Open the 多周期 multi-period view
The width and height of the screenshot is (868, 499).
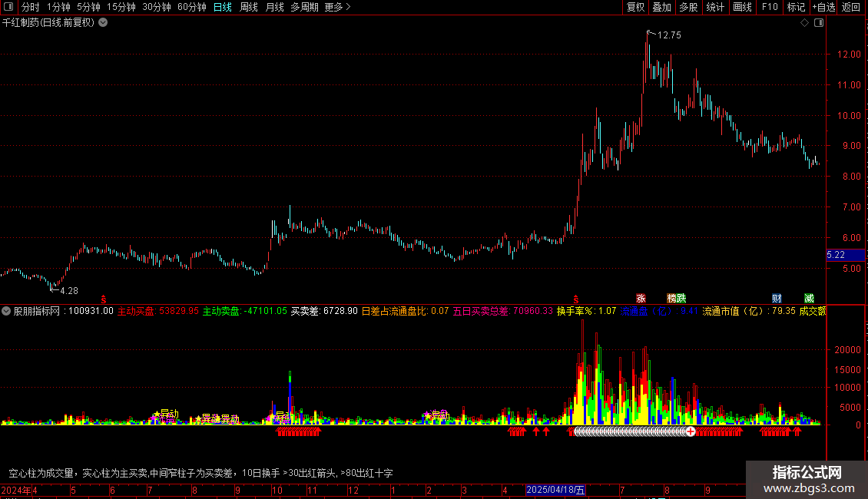coord(304,7)
